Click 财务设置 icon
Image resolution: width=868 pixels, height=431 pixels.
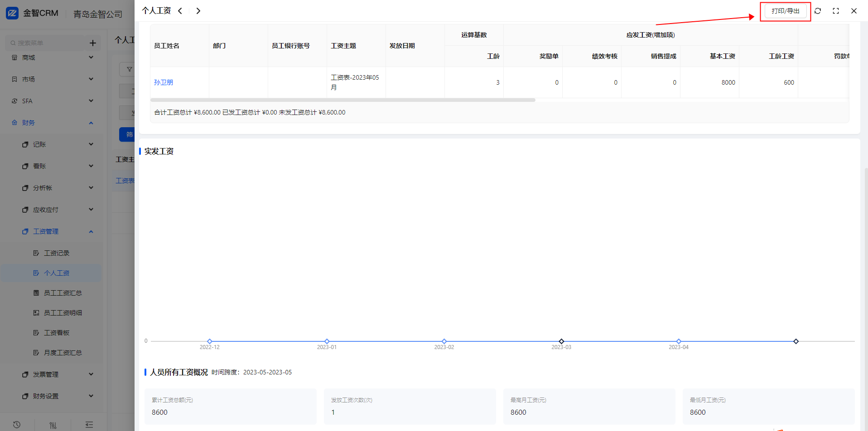(x=25, y=396)
